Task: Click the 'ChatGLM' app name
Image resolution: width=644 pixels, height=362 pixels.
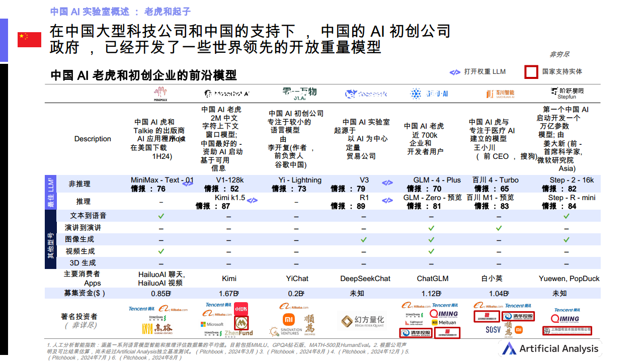Action: [x=433, y=278]
